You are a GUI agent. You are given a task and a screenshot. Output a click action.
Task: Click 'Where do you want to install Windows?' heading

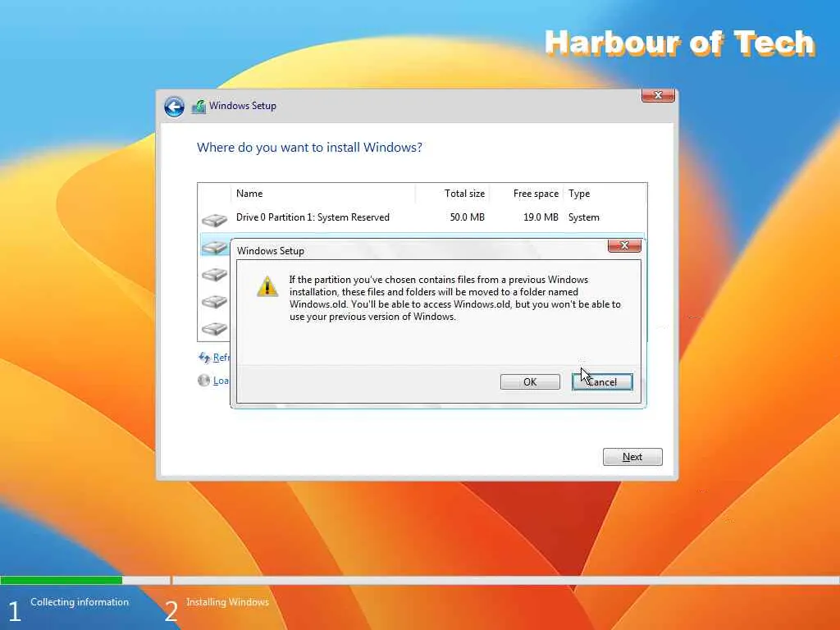[309, 148]
